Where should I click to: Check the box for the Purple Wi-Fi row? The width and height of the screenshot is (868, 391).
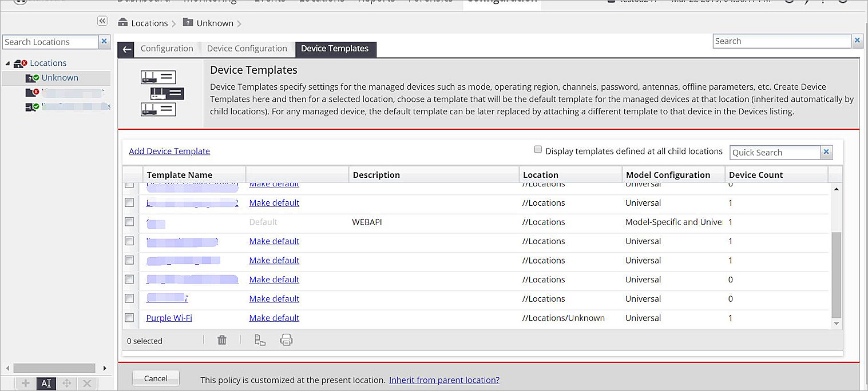coord(129,317)
